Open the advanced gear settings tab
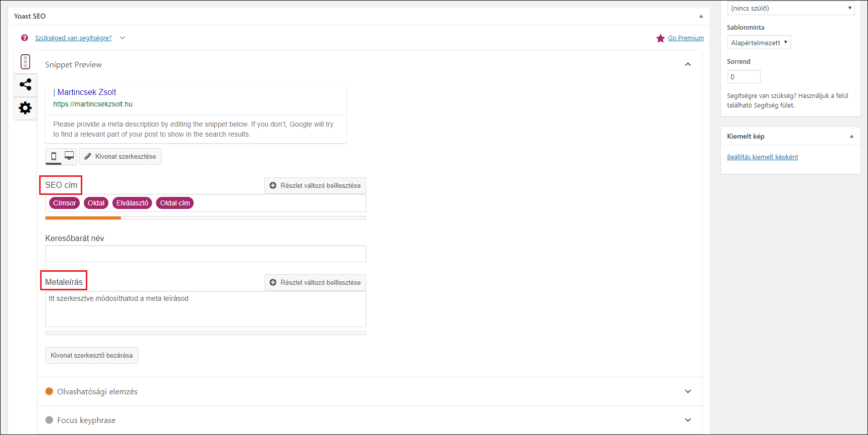Image resolution: width=868 pixels, height=435 pixels. click(x=25, y=107)
